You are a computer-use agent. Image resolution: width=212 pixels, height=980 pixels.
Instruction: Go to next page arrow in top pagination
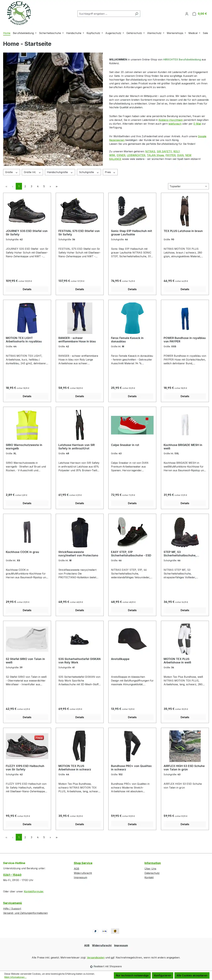(x=50, y=186)
